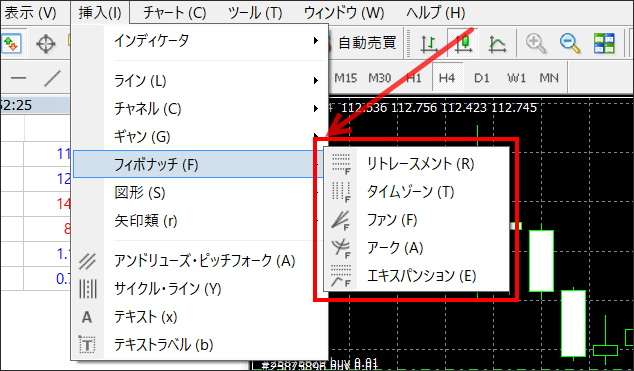Click the market watch arrows icon
The image size is (634, 371).
tap(12, 44)
